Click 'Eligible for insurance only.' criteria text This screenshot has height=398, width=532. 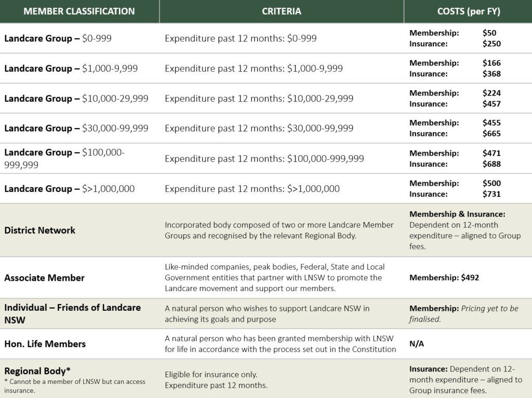click(x=211, y=374)
